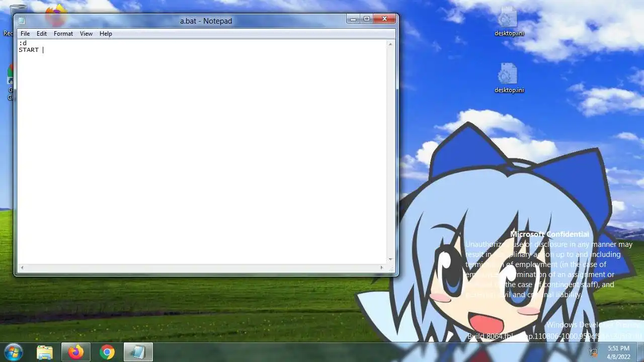Image resolution: width=644 pixels, height=362 pixels.
Task: Click the vertical scrollbar up arrow in Notepad
Action: click(390, 44)
